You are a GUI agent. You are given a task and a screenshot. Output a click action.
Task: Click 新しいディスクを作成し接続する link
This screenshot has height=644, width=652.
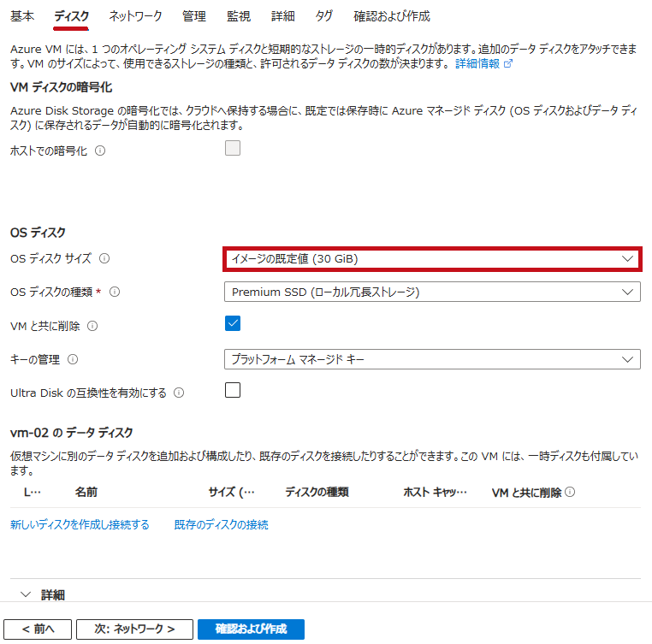(80, 524)
